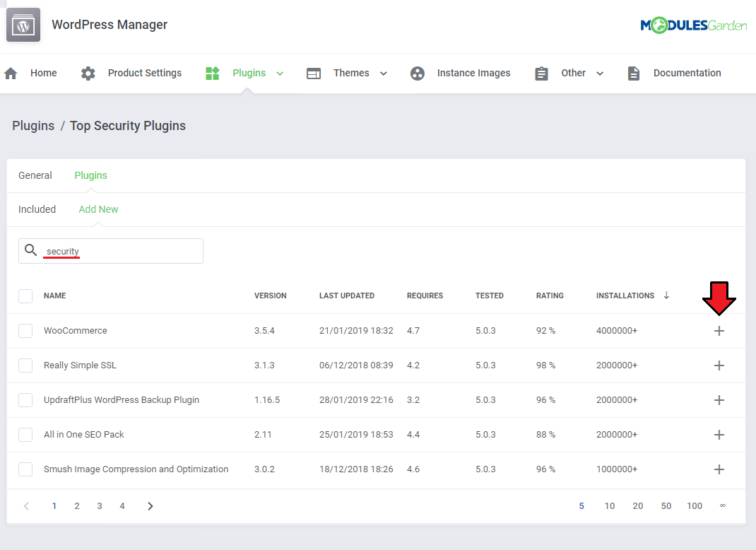Go to page 2
The image size is (756, 550).
tap(77, 506)
